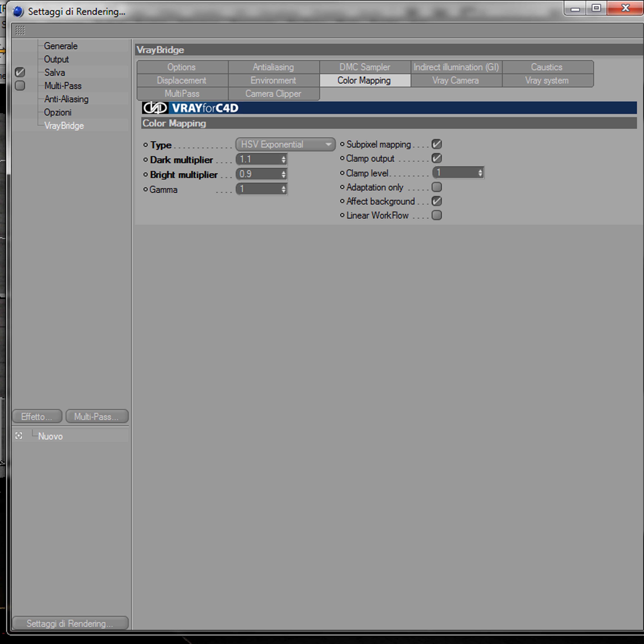Screen dimensions: 644x644
Task: Switch to the Indirect illumination (GI) tab
Action: pyautogui.click(x=456, y=67)
